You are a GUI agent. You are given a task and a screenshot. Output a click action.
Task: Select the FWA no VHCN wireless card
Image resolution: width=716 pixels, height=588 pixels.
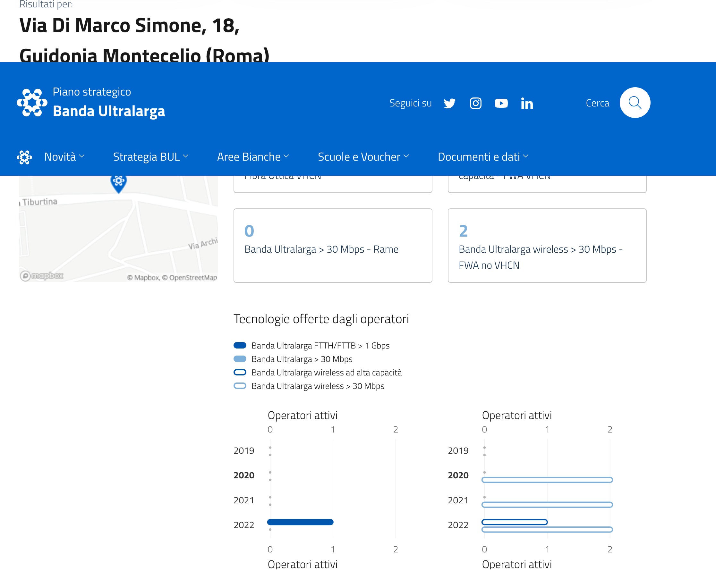[x=547, y=246]
